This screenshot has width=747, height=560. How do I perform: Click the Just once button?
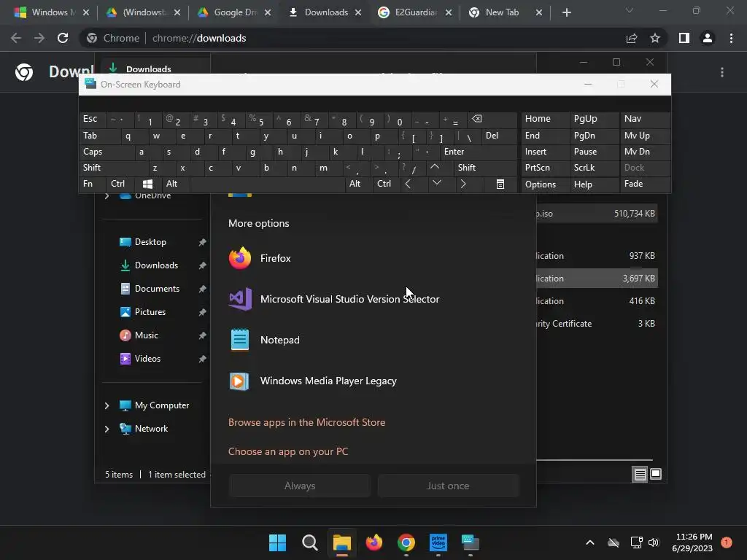click(448, 486)
